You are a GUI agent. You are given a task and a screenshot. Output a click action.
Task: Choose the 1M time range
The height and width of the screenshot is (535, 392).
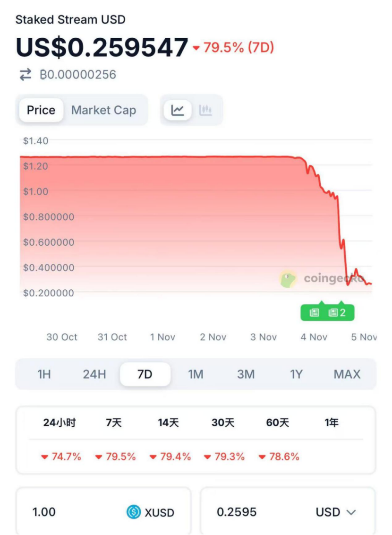196,374
